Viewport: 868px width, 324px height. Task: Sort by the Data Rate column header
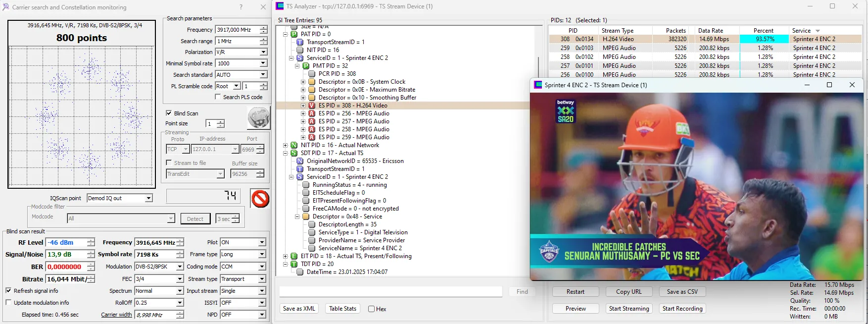[710, 31]
